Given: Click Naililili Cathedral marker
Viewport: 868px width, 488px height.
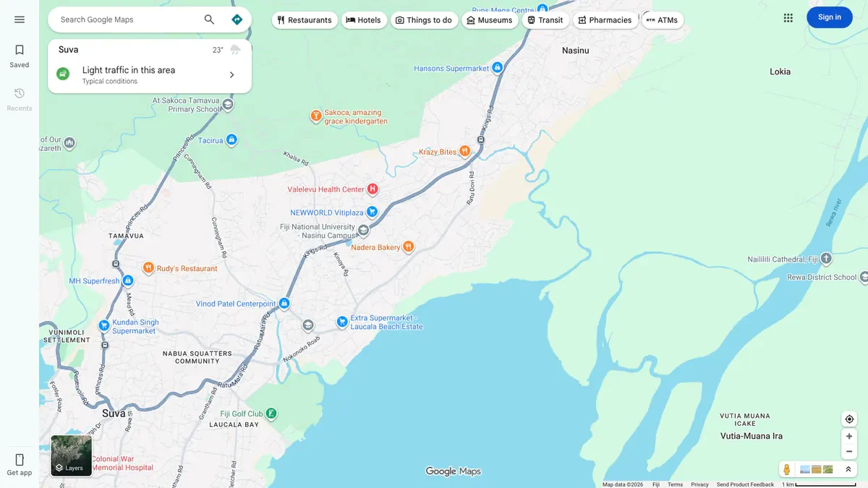Looking at the screenshot, I should [x=826, y=259].
